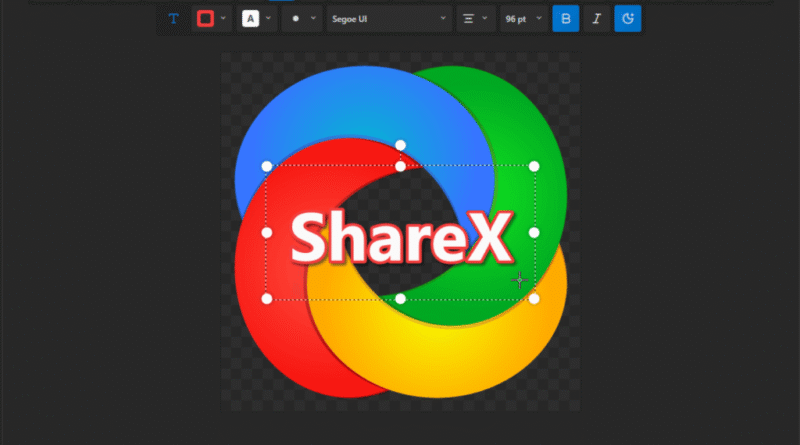The height and width of the screenshot is (445, 800).
Task: Click the bottom-right corner handle of text box
Action: (534, 299)
